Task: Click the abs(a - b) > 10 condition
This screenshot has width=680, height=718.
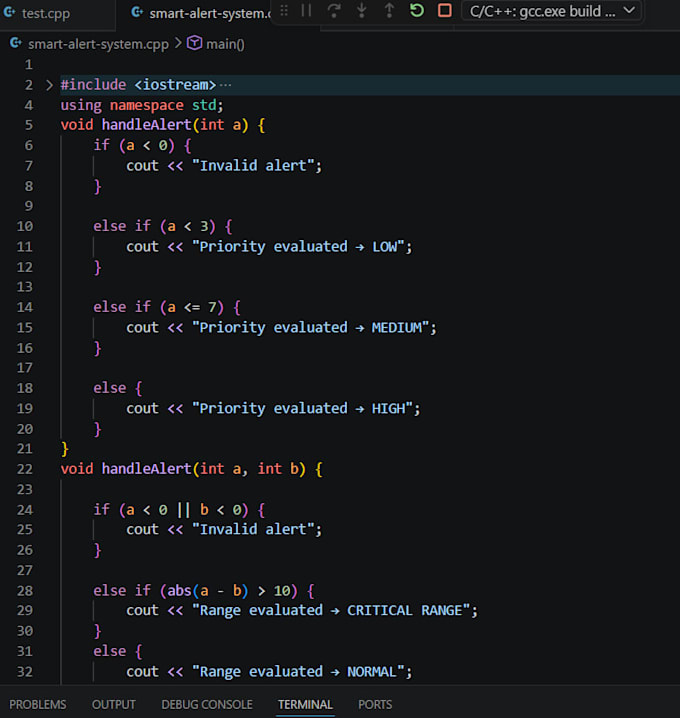Action: [x=228, y=591]
